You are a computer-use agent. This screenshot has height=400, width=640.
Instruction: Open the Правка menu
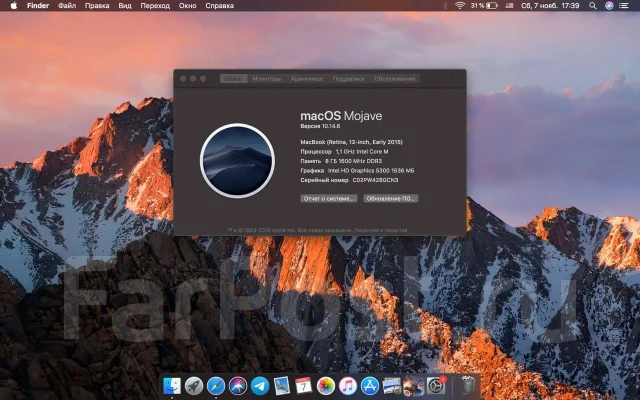pyautogui.click(x=97, y=6)
